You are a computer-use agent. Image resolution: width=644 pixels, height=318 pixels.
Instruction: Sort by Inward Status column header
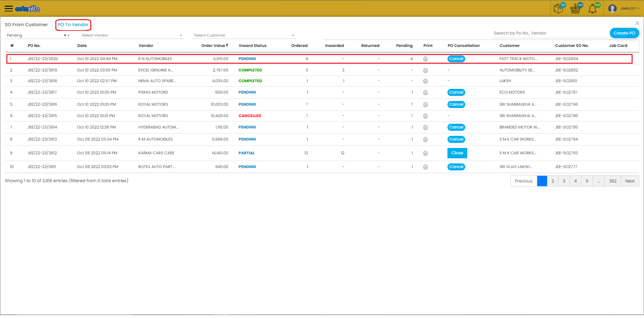click(x=253, y=46)
